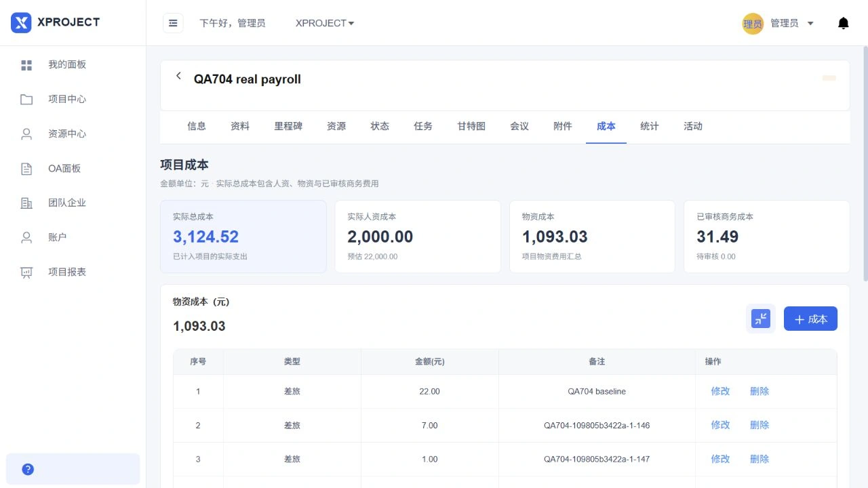Screen dimensions: 868x488
Task: Click the + 成本 add button
Action: [810, 319]
